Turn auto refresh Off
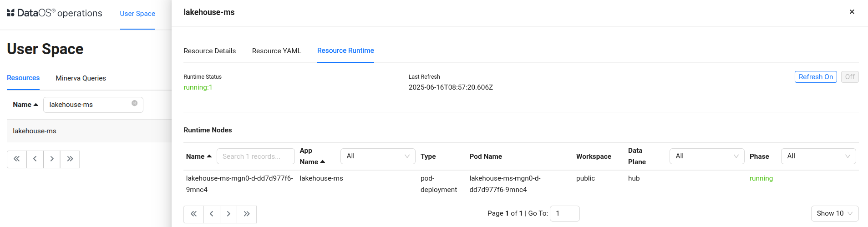The width and height of the screenshot is (868, 227). point(849,77)
